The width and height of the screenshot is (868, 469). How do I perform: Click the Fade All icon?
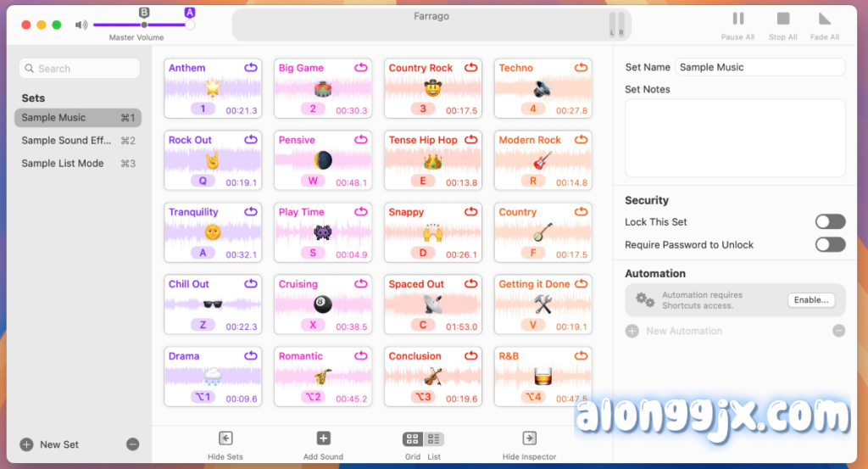click(x=824, y=19)
